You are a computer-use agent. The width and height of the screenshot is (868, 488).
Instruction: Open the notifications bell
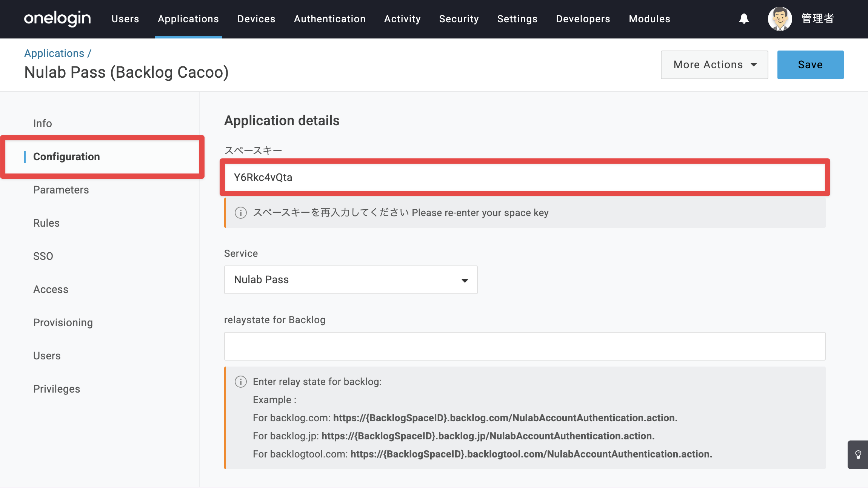[744, 18]
